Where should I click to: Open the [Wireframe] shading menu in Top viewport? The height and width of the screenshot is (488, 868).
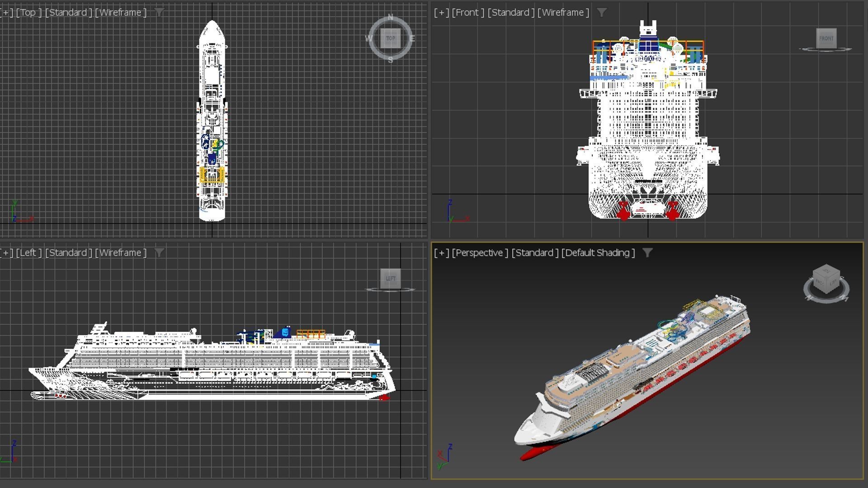121,12
